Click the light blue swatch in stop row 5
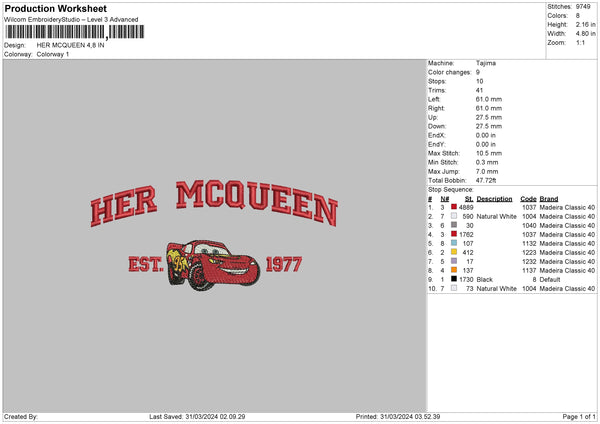 pos(454,243)
